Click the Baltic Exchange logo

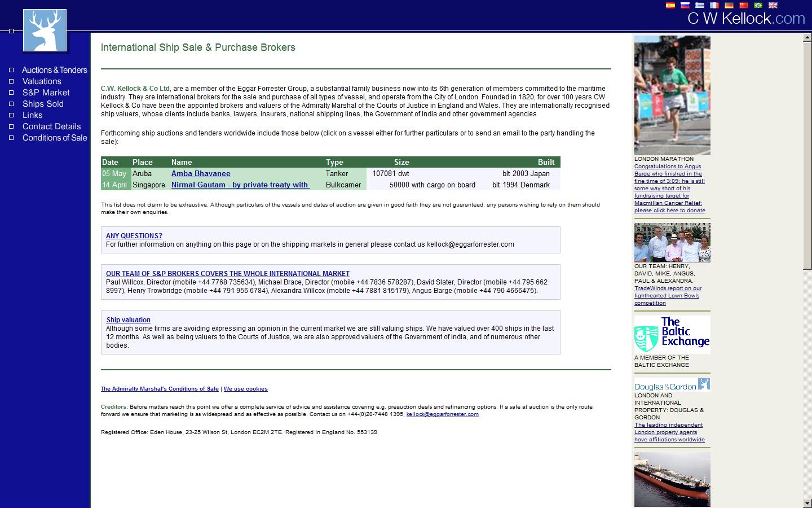click(x=672, y=334)
